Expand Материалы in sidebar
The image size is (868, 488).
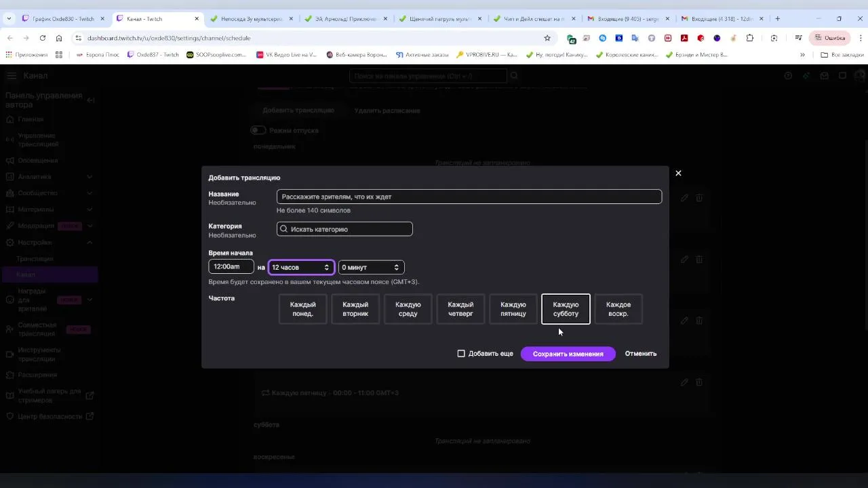(x=90, y=209)
